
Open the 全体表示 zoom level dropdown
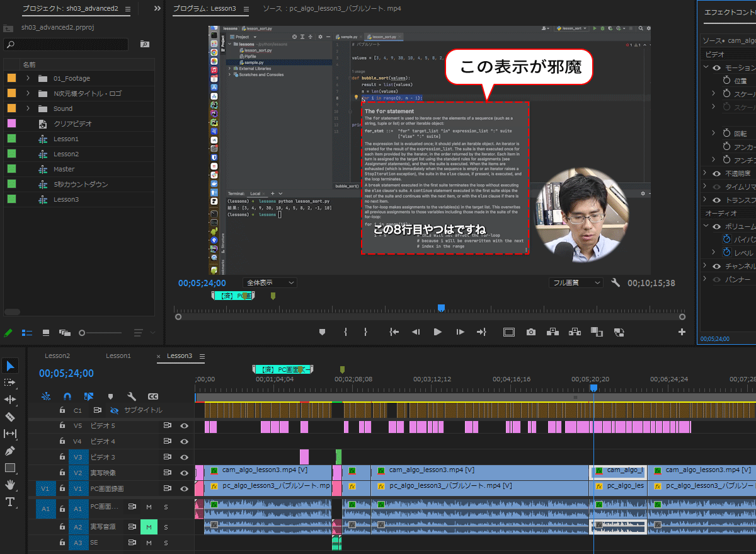pyautogui.click(x=270, y=283)
